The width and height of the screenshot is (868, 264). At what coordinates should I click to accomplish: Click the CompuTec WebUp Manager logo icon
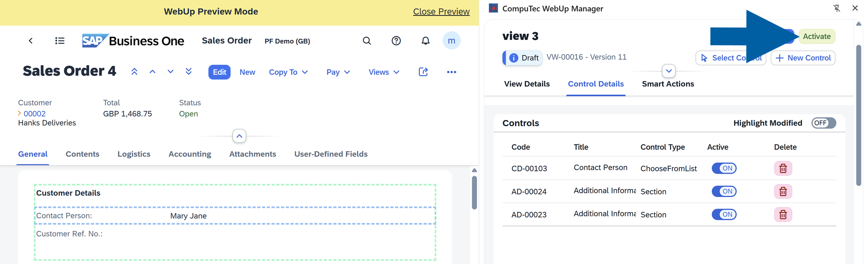[493, 8]
